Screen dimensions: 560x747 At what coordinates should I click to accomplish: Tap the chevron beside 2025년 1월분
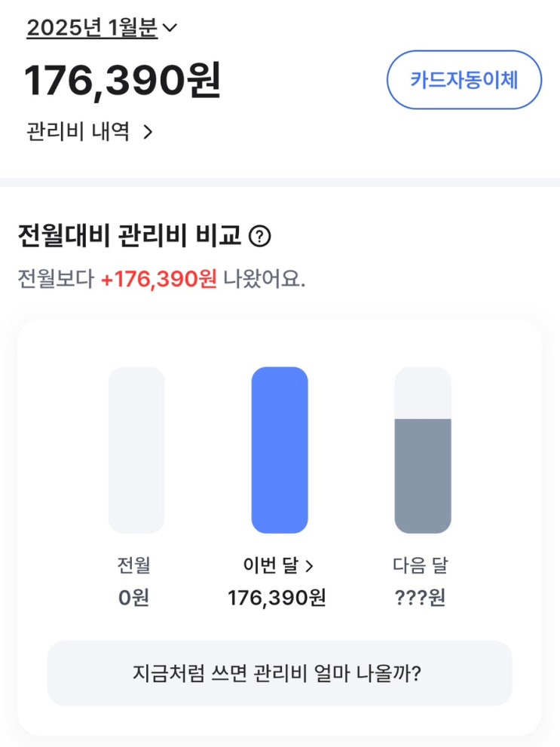coord(170,29)
